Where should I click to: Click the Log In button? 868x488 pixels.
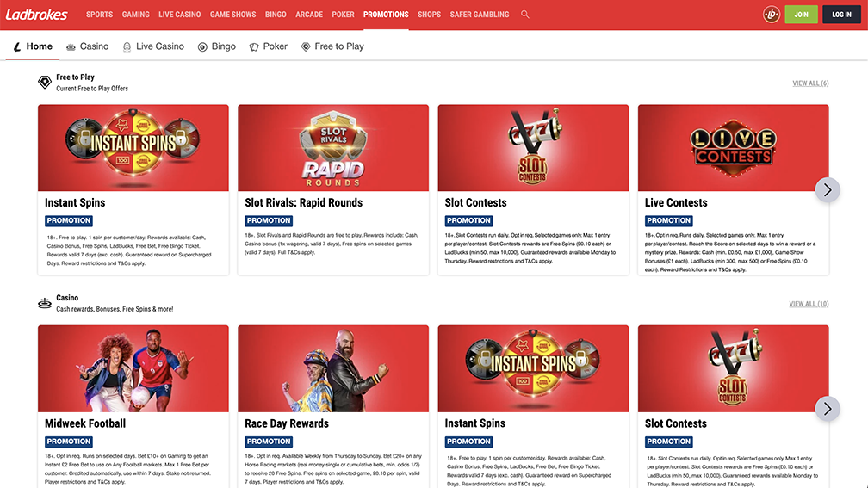(841, 15)
